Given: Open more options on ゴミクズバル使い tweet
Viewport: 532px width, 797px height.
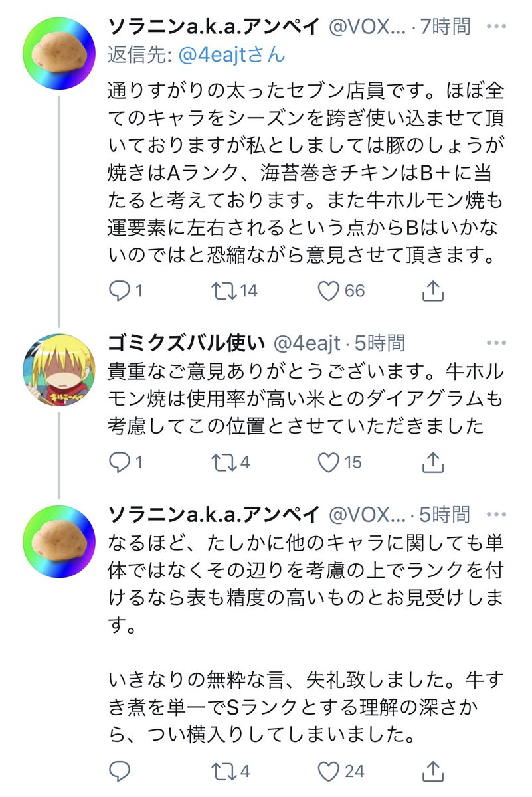Looking at the screenshot, I should point(495,343).
